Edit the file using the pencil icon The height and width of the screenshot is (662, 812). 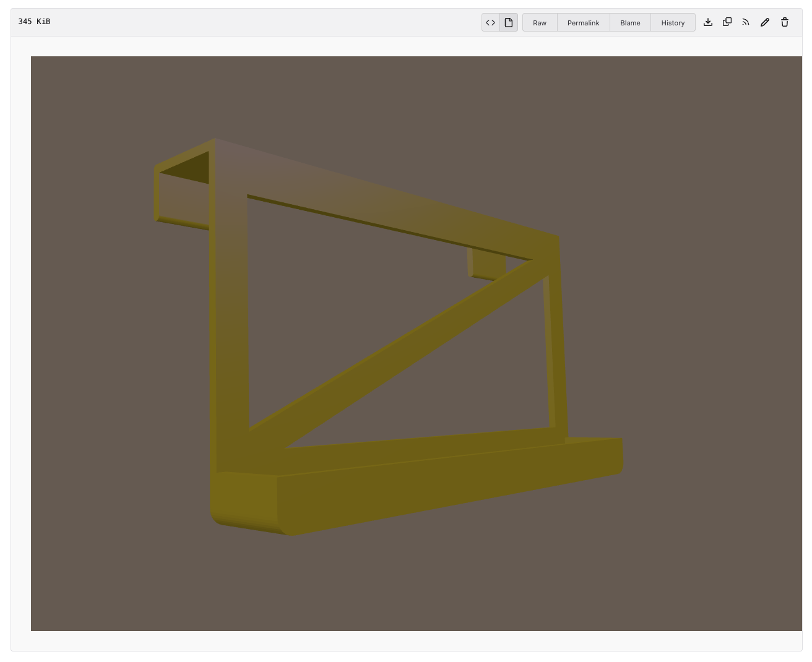pos(765,22)
